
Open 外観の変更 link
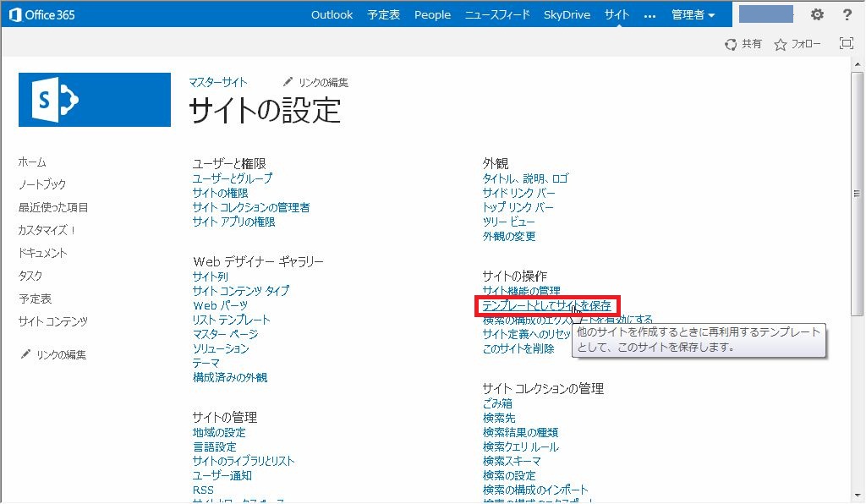click(x=508, y=236)
